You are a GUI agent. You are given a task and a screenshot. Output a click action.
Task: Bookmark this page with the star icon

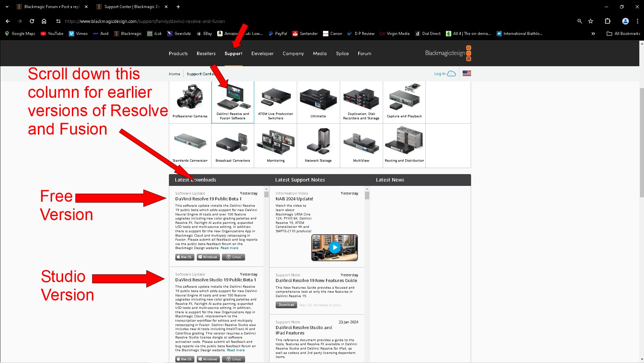[591, 21]
